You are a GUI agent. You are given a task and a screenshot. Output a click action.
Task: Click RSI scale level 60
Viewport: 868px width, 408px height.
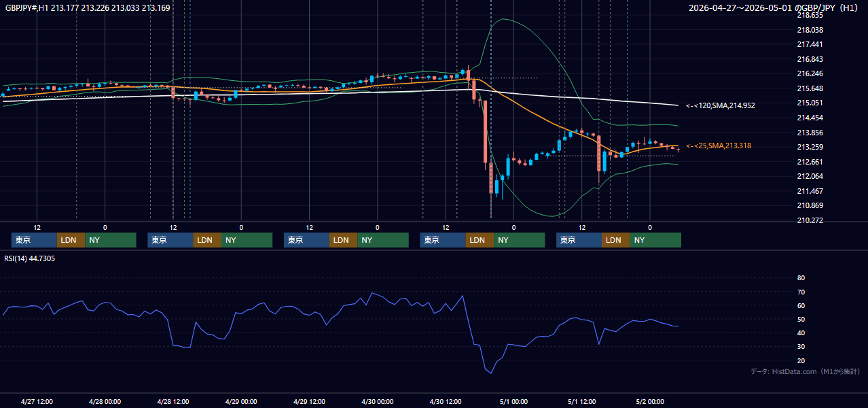pos(801,305)
